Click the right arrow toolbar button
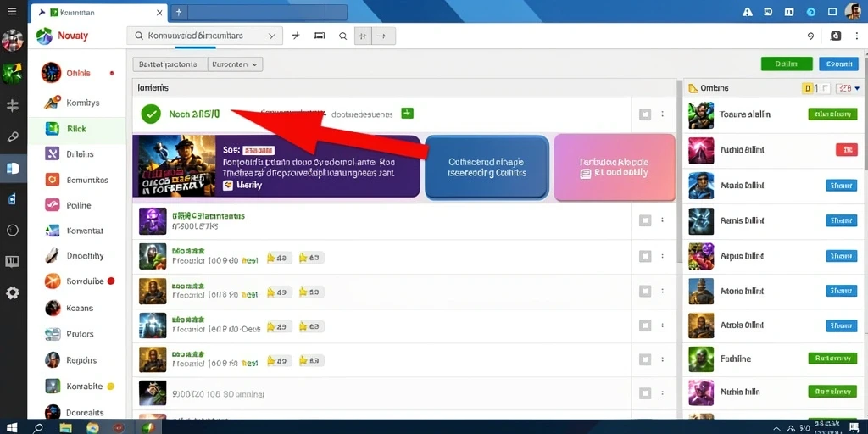 (x=381, y=36)
